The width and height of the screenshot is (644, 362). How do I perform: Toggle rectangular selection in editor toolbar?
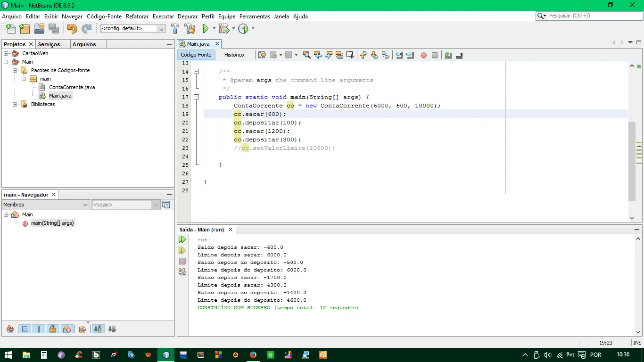tap(350, 55)
